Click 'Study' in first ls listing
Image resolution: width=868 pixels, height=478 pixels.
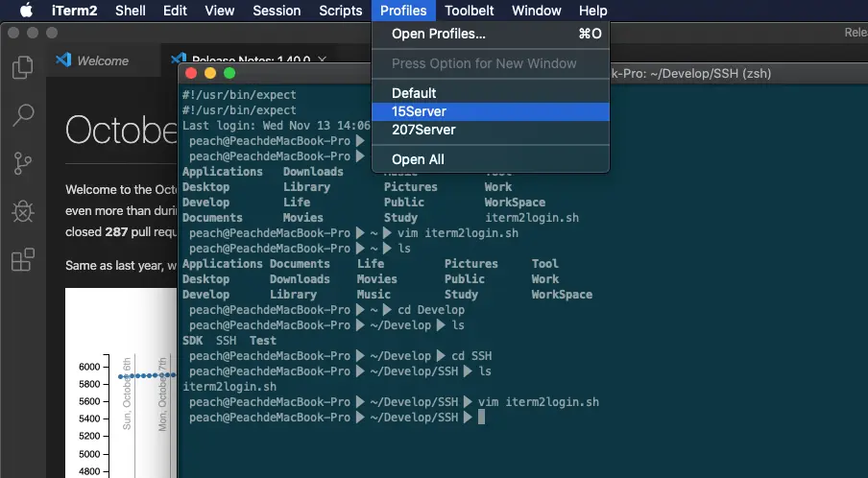[x=400, y=218]
